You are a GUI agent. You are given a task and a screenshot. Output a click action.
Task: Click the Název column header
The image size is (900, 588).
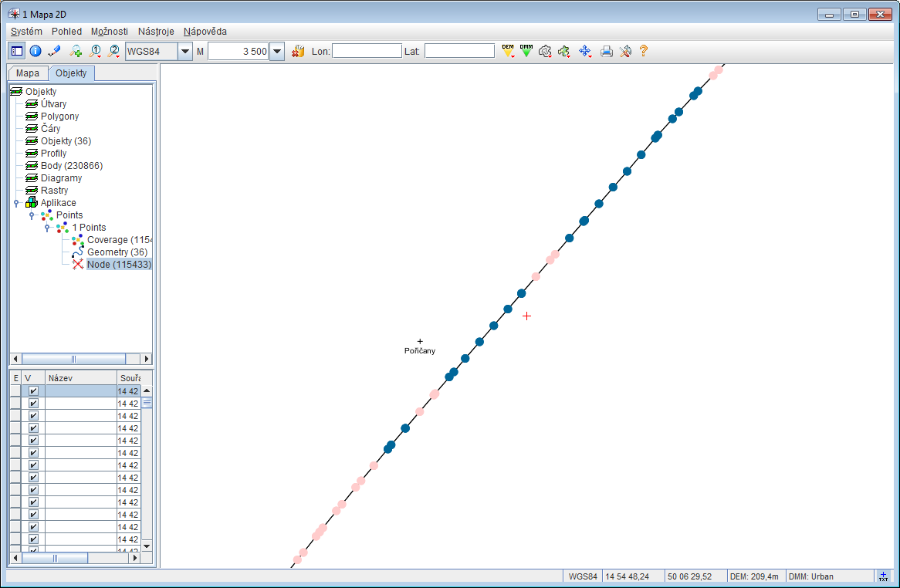pyautogui.click(x=80, y=378)
